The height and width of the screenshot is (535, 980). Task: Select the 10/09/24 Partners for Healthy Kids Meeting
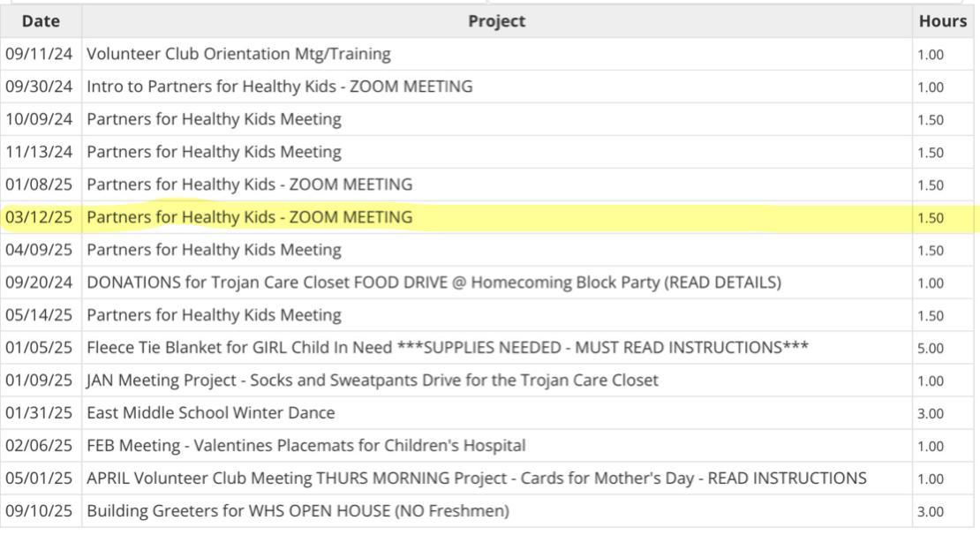(x=214, y=119)
